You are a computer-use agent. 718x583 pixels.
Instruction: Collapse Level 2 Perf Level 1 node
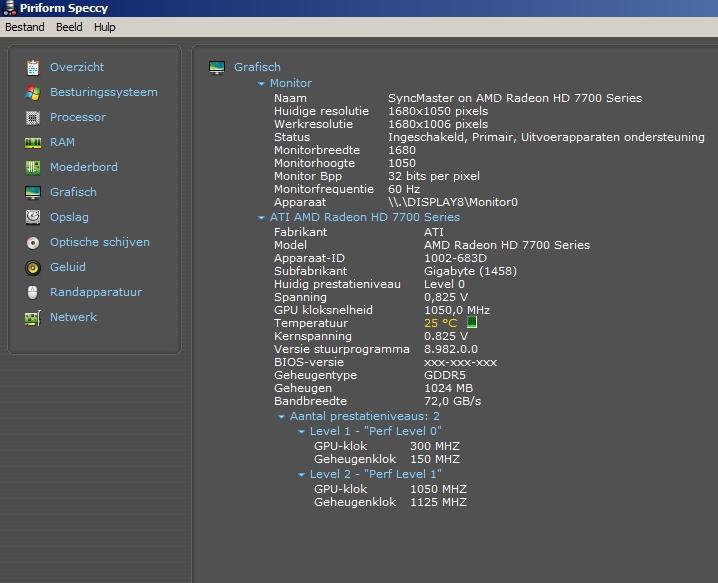302,475
